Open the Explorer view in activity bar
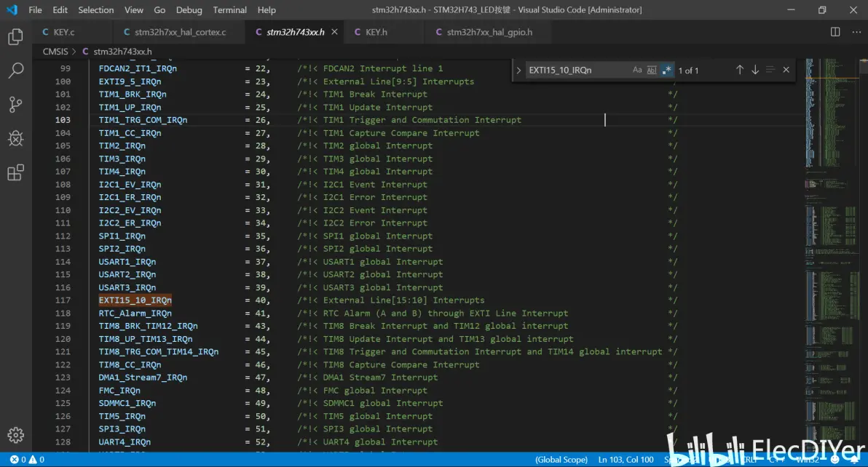This screenshot has height=467, width=868. pyautogui.click(x=15, y=37)
